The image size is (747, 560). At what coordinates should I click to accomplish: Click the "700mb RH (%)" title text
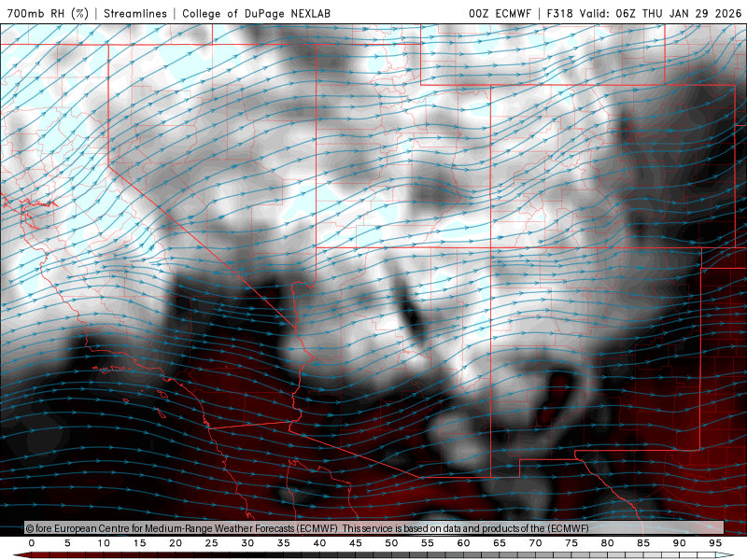click(x=48, y=13)
